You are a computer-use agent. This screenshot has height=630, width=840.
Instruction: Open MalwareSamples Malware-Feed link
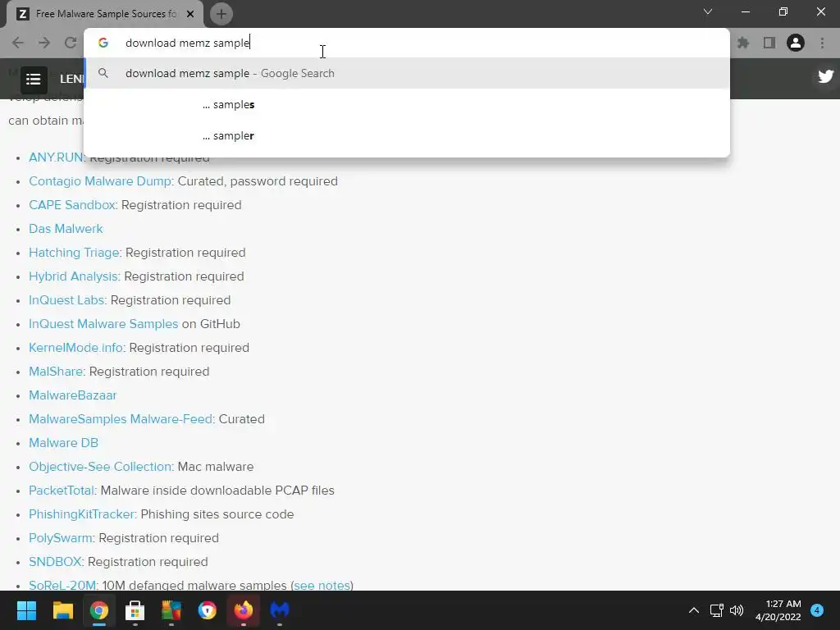121,419
